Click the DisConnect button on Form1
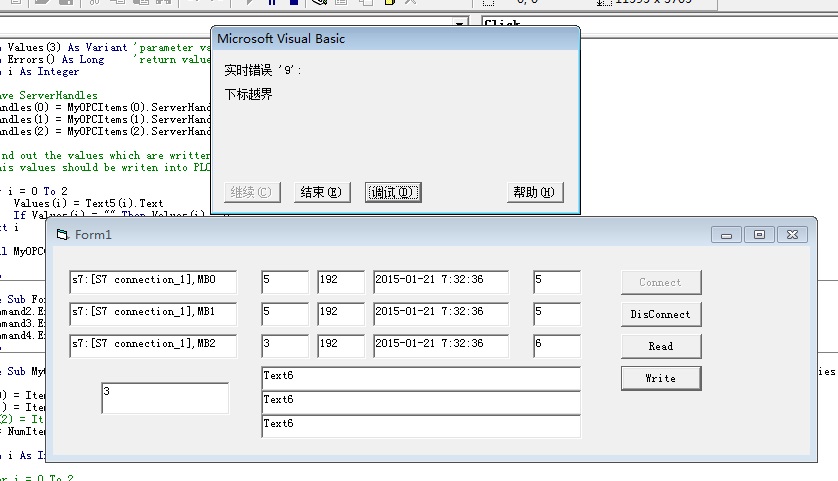Viewport: 838px width, 481px height. (x=661, y=314)
